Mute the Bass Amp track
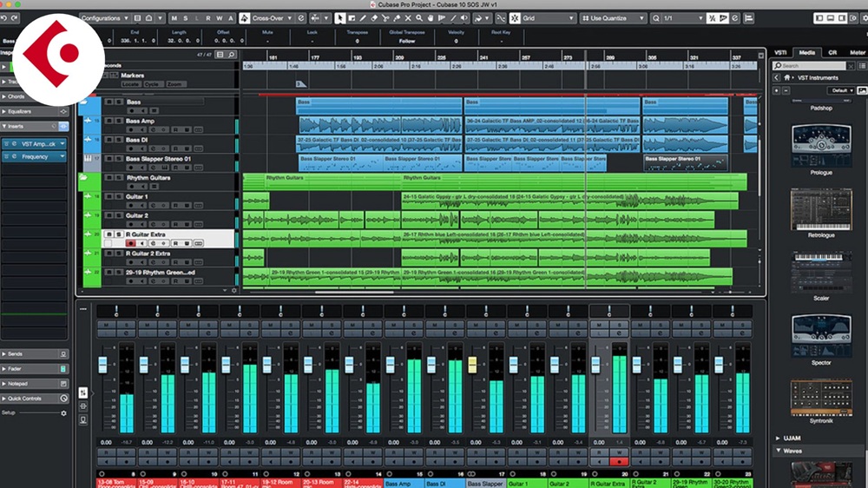Viewport: 868px width, 488px height. click(x=109, y=121)
